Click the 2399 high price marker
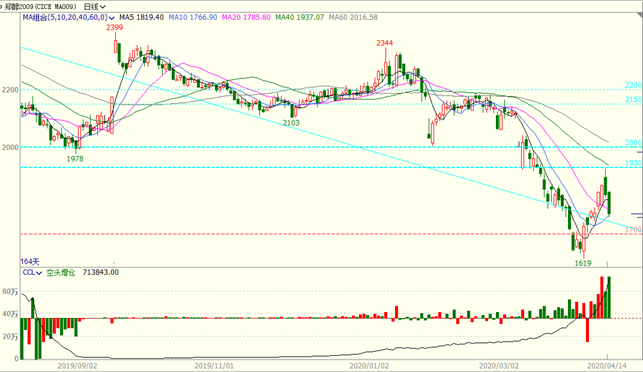The height and width of the screenshot is (372, 643). click(x=114, y=27)
